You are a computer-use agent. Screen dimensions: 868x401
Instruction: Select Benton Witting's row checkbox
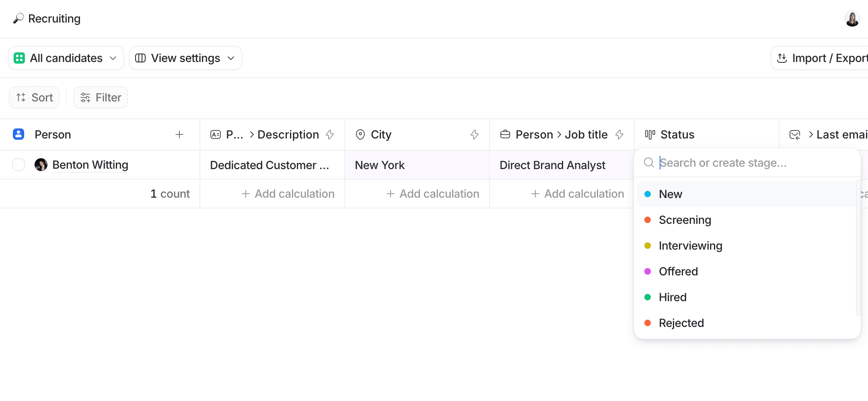coord(19,165)
